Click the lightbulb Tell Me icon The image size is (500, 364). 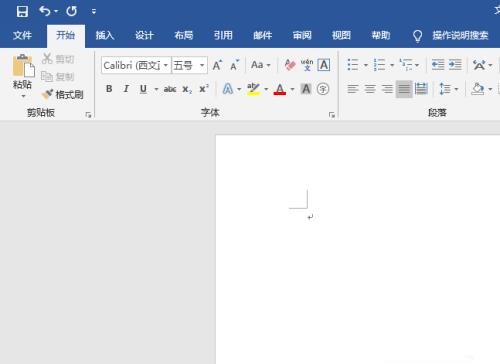pyautogui.click(x=418, y=36)
